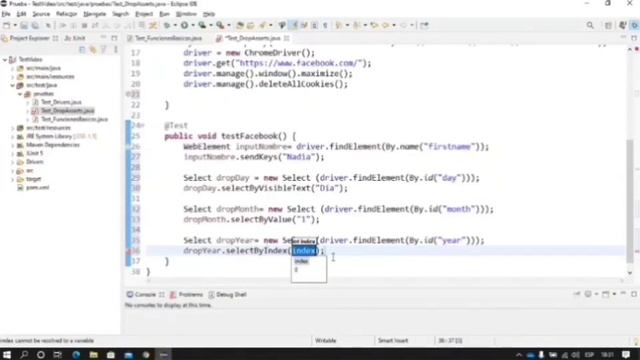The image size is (640, 360).
Task: Click the editor vertical scrollbar
Action: tap(630, 200)
